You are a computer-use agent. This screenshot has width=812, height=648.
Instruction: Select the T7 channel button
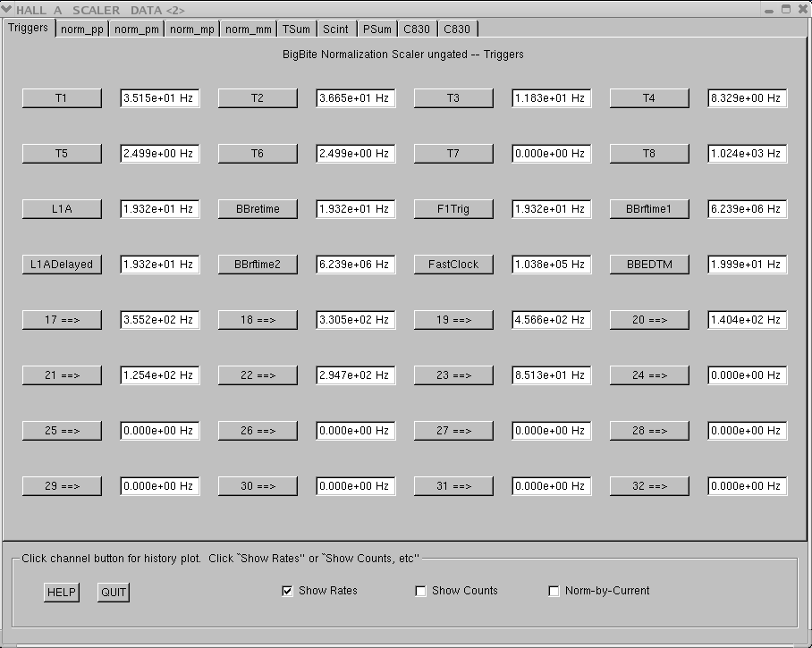(453, 154)
